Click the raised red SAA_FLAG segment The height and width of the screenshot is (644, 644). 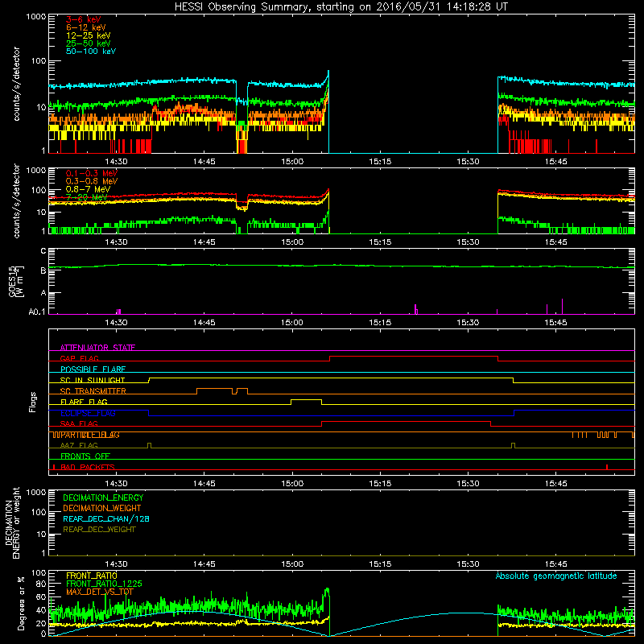(x=407, y=421)
